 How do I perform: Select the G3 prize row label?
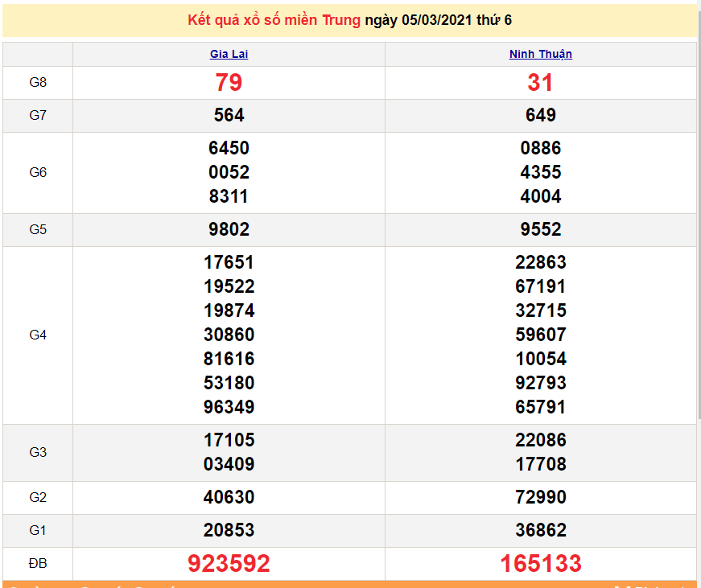click(x=38, y=452)
